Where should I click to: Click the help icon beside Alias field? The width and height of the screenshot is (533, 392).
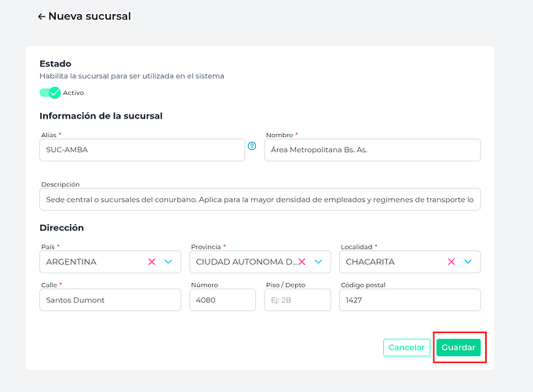(x=252, y=146)
